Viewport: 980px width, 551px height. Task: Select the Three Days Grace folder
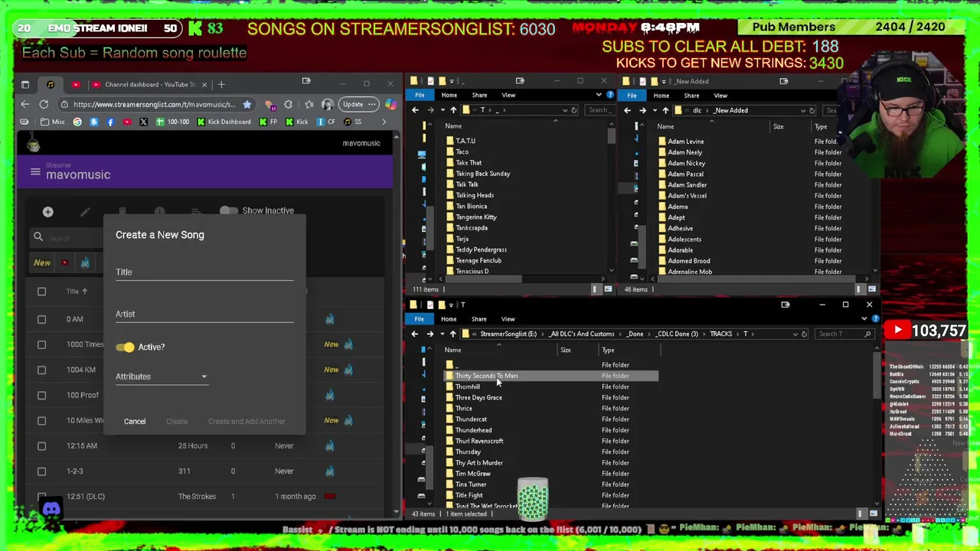point(479,397)
